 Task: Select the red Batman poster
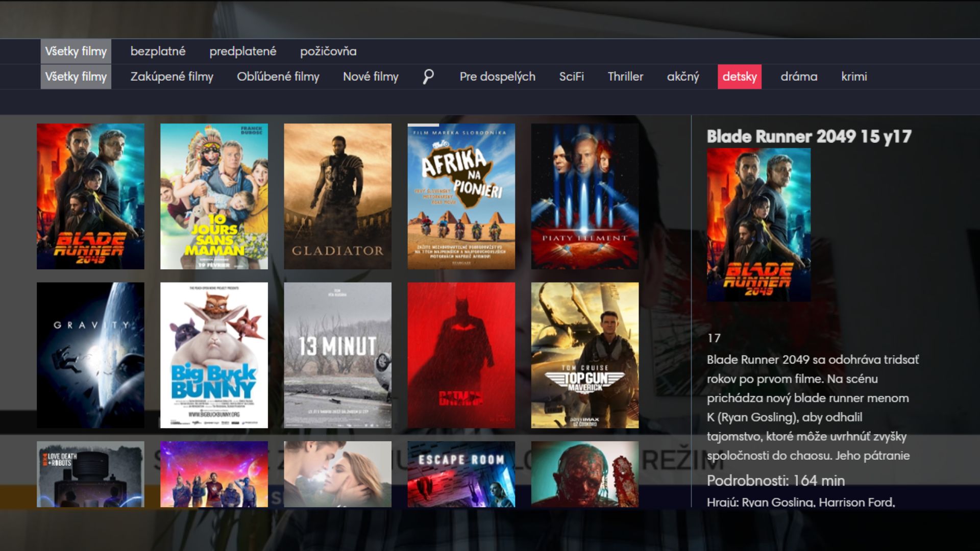point(461,355)
